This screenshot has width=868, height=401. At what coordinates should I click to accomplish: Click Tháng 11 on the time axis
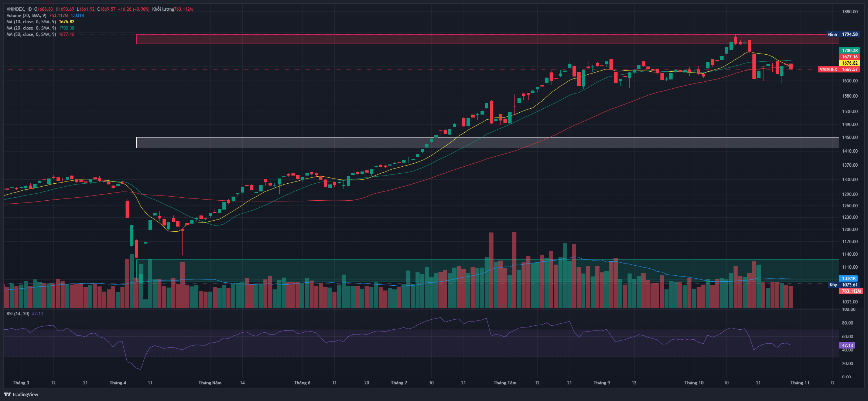pyautogui.click(x=800, y=383)
